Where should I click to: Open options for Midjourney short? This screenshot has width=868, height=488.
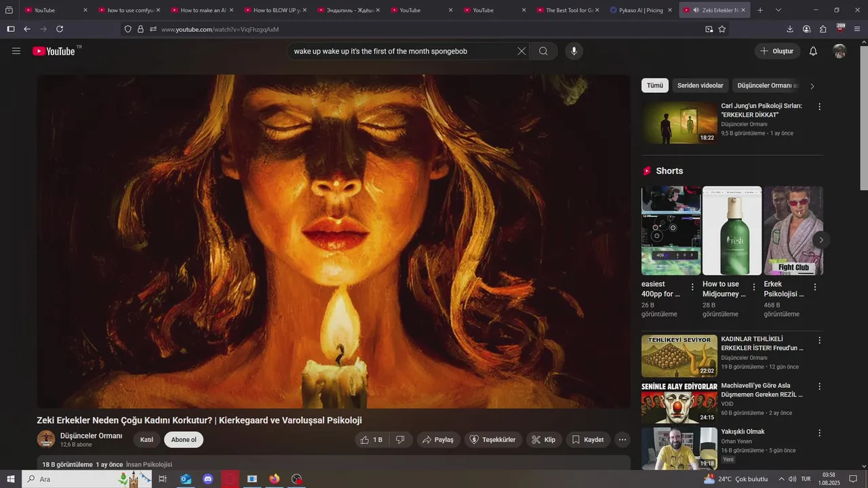(x=753, y=287)
